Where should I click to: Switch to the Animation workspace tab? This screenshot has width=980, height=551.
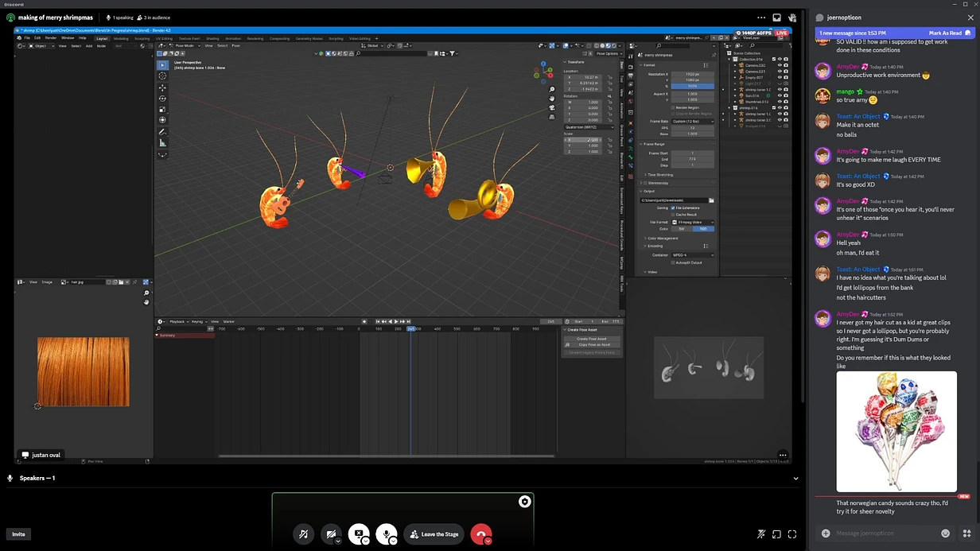pos(233,37)
